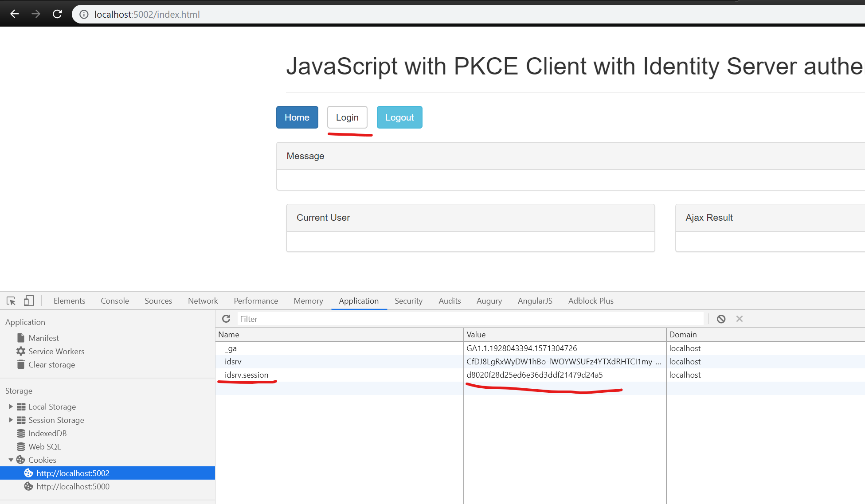Click the site info icon in address bar
Image resolution: width=865 pixels, height=504 pixels.
84,14
